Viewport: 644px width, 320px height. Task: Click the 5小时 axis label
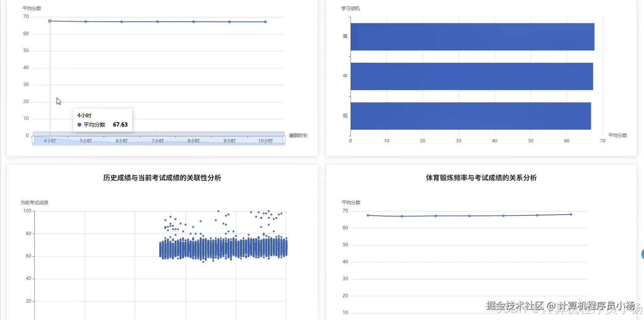point(86,141)
